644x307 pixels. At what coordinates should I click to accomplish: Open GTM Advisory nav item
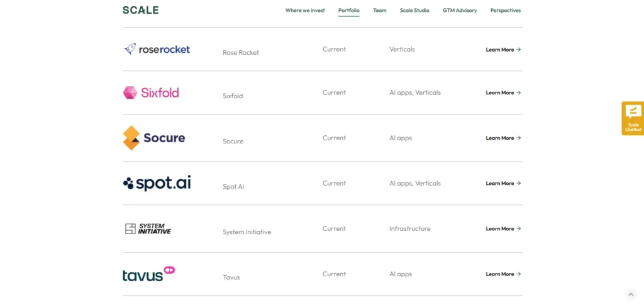460,11
